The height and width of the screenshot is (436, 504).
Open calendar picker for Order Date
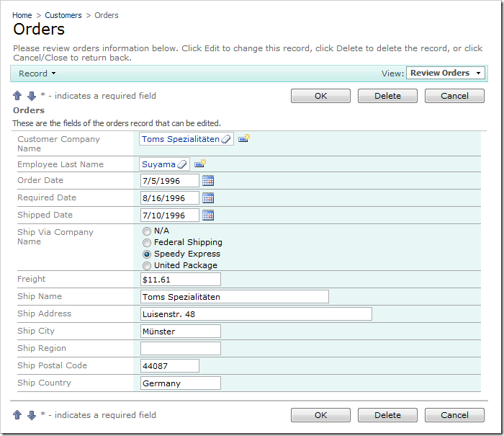point(208,180)
